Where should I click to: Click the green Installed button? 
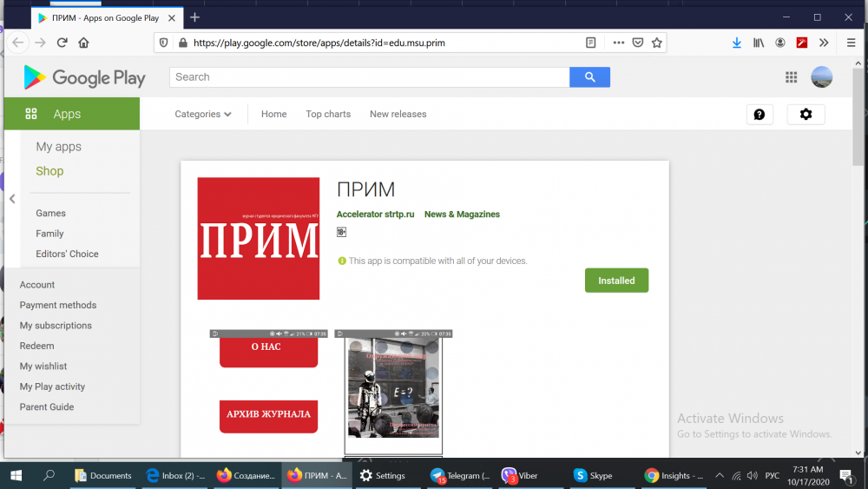pyautogui.click(x=616, y=281)
